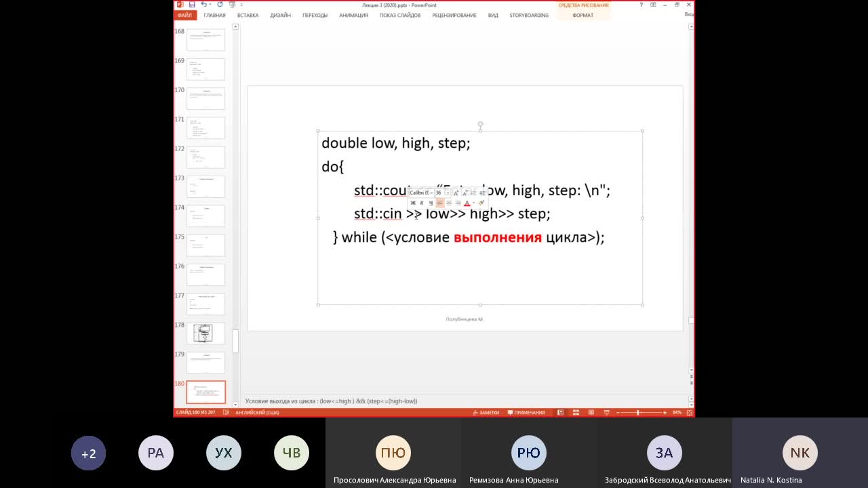The image size is (868, 488).
Task: Center text in mini toolbar
Action: click(449, 203)
